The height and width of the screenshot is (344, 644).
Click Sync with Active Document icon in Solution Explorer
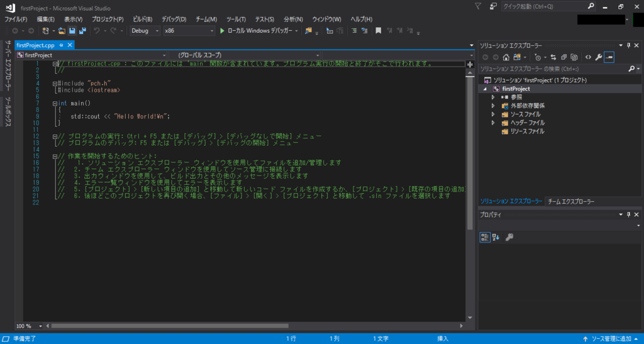(553, 57)
